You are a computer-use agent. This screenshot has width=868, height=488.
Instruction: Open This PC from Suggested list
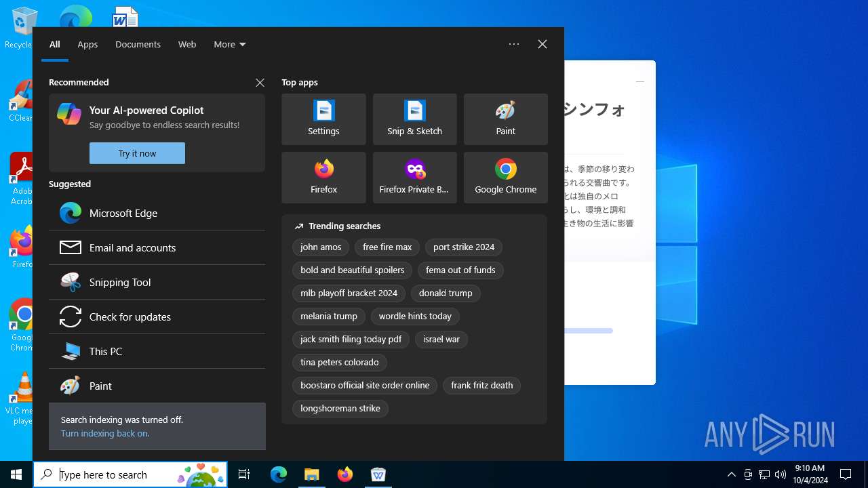click(157, 351)
